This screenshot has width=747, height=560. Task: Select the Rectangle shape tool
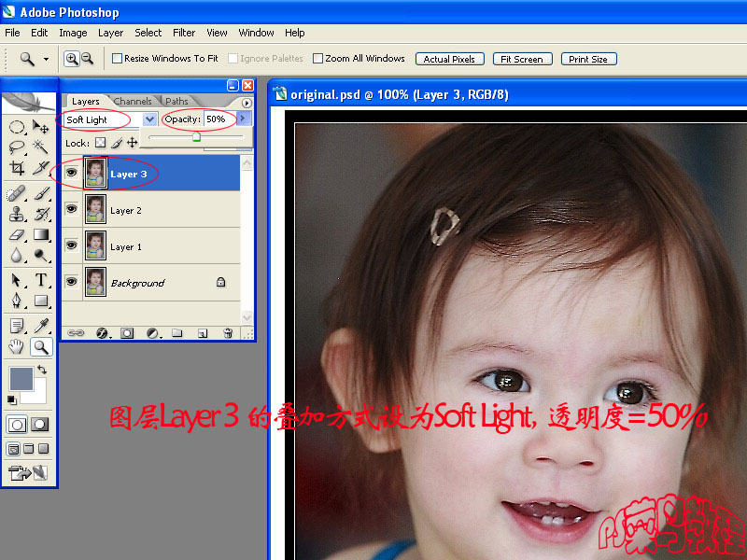[40, 301]
